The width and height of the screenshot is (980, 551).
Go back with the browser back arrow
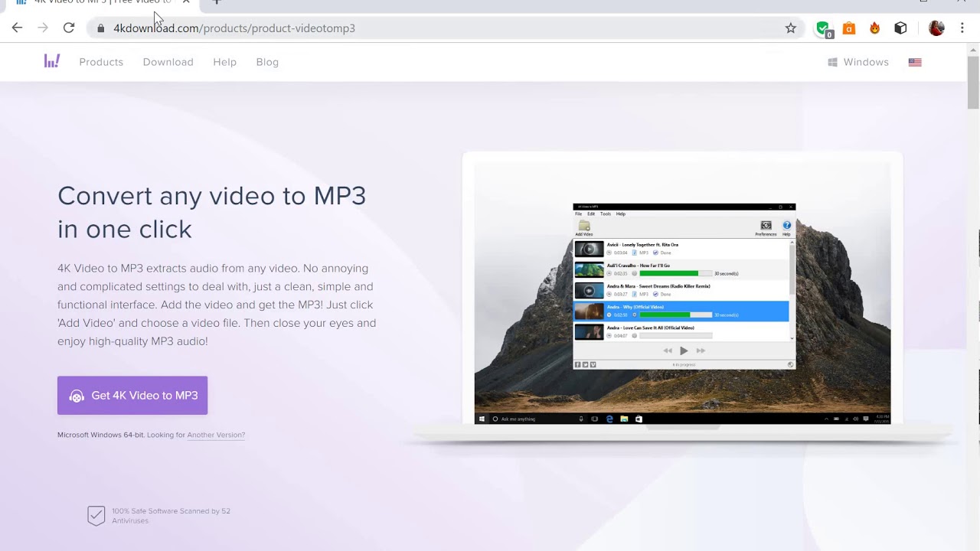pyautogui.click(x=18, y=28)
